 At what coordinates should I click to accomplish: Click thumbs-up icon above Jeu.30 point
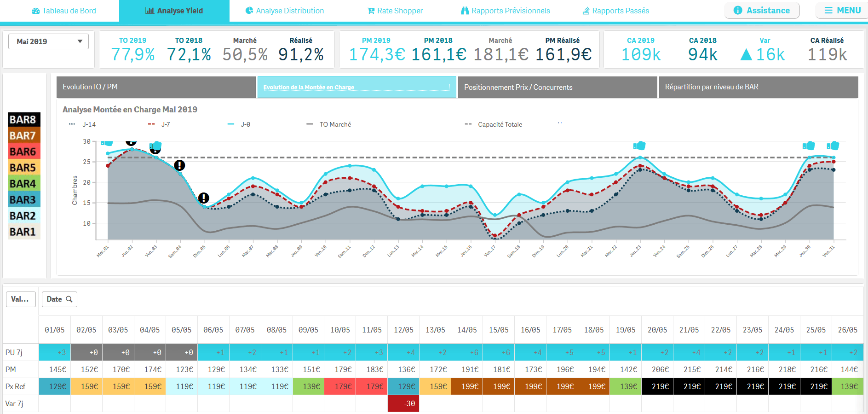(809, 146)
